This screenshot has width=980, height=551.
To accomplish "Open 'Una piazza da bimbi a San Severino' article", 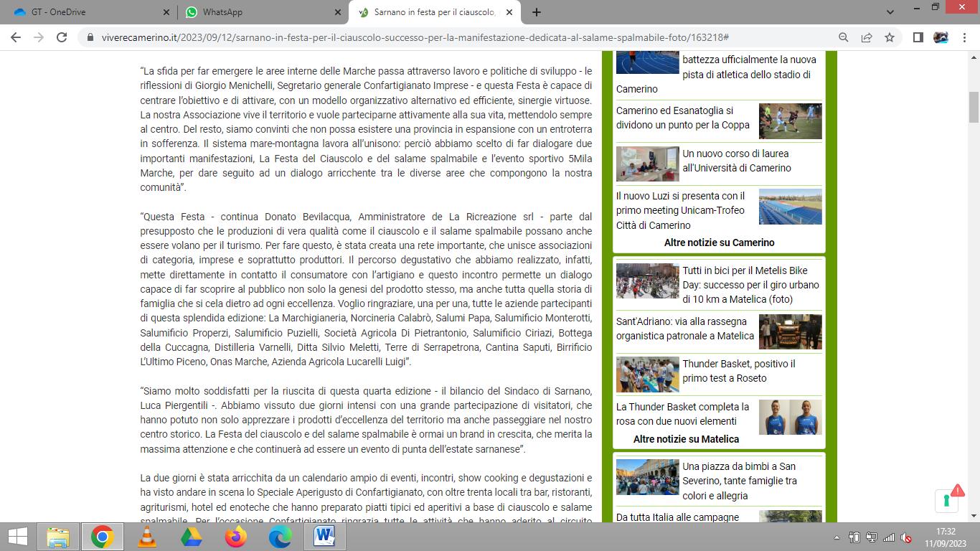I will (740, 481).
